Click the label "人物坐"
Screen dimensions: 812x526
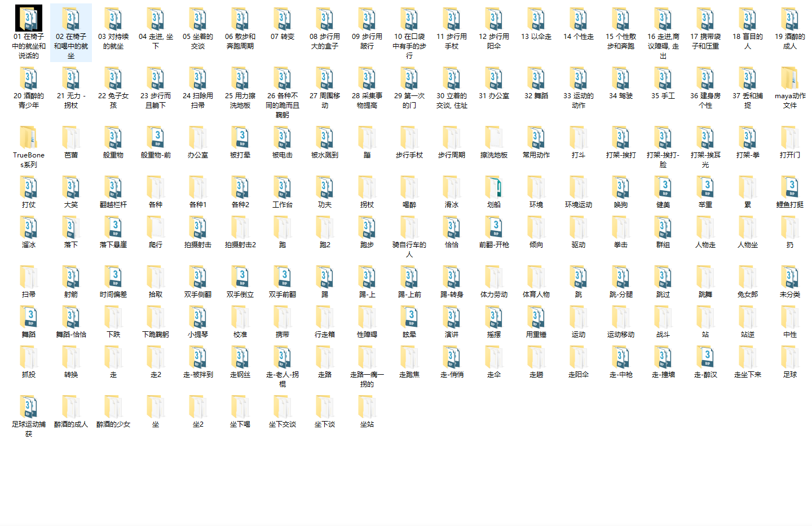(748, 245)
